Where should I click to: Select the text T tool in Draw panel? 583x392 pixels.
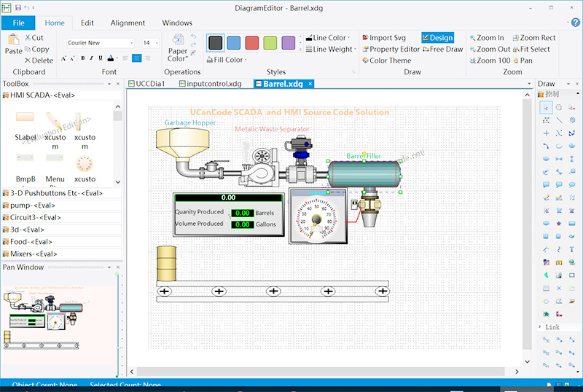point(571,249)
